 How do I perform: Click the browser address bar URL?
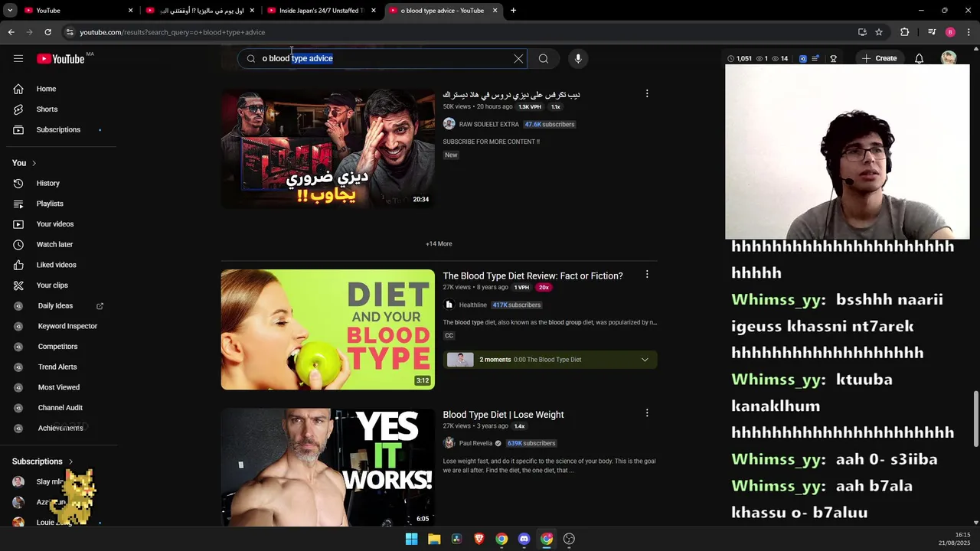[x=172, y=32]
